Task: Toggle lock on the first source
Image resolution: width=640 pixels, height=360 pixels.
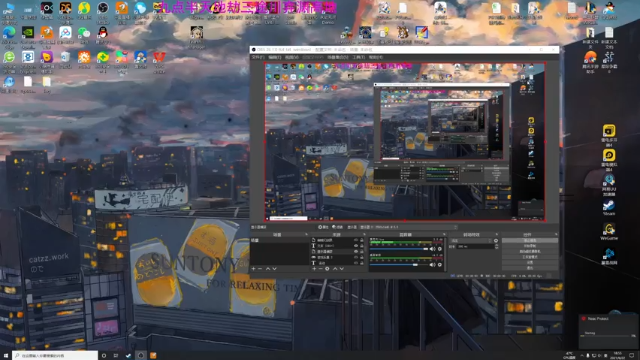Action: click(x=362, y=240)
